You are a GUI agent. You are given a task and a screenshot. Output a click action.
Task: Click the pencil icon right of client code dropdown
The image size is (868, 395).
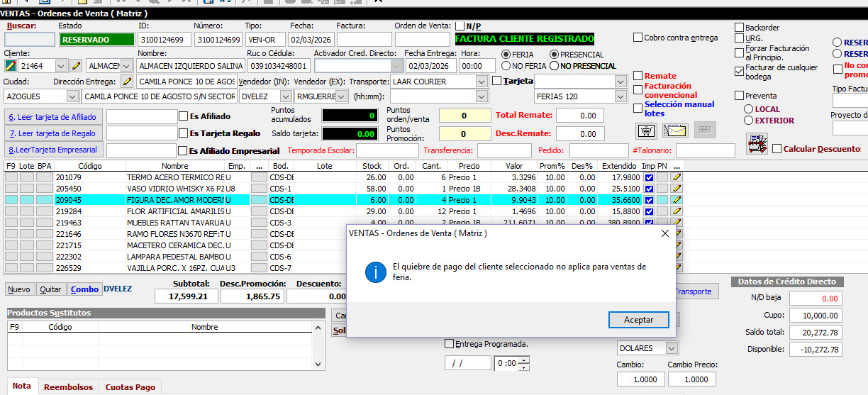click(x=76, y=66)
